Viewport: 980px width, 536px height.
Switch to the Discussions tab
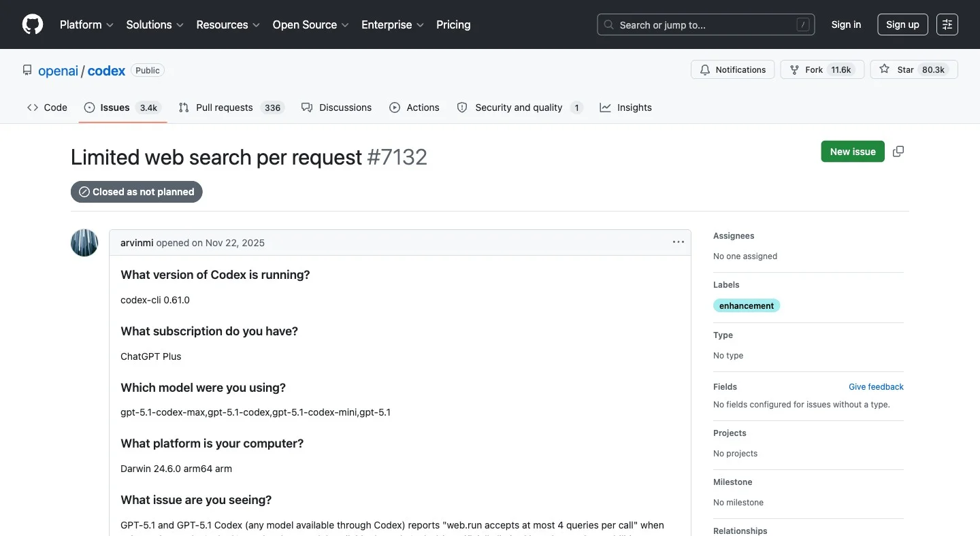coord(336,107)
